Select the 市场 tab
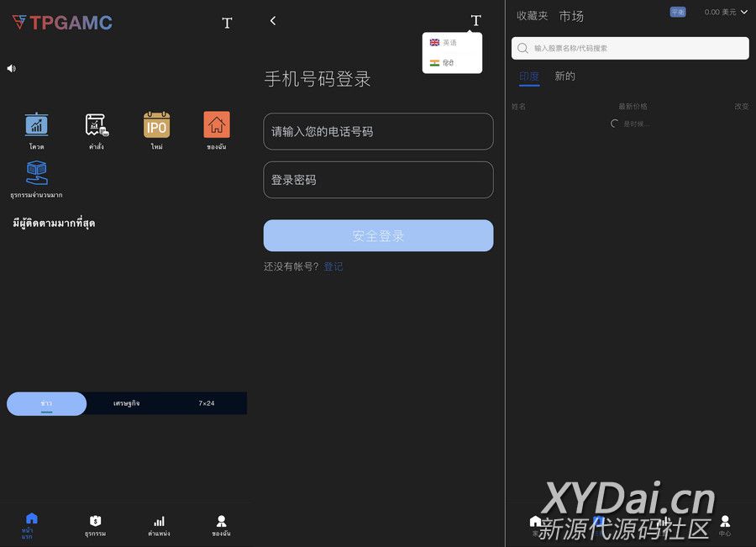Image resolution: width=756 pixels, height=547 pixels. coord(571,16)
